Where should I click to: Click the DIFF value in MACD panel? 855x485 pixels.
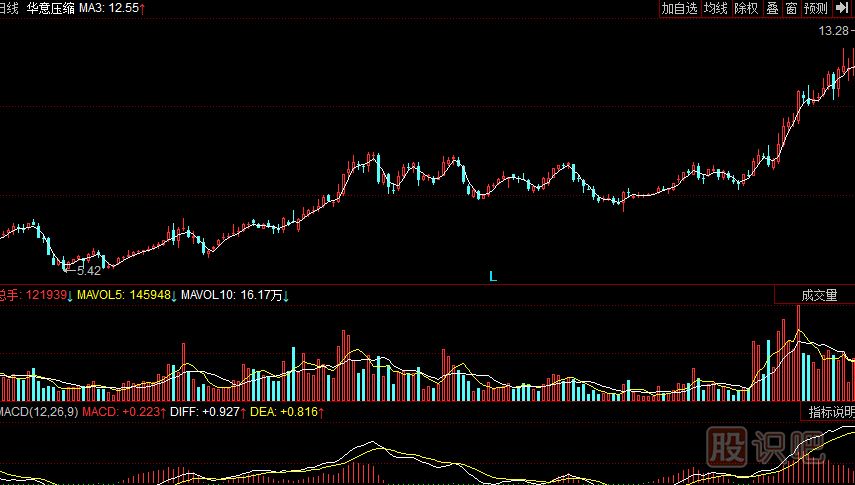[206, 412]
